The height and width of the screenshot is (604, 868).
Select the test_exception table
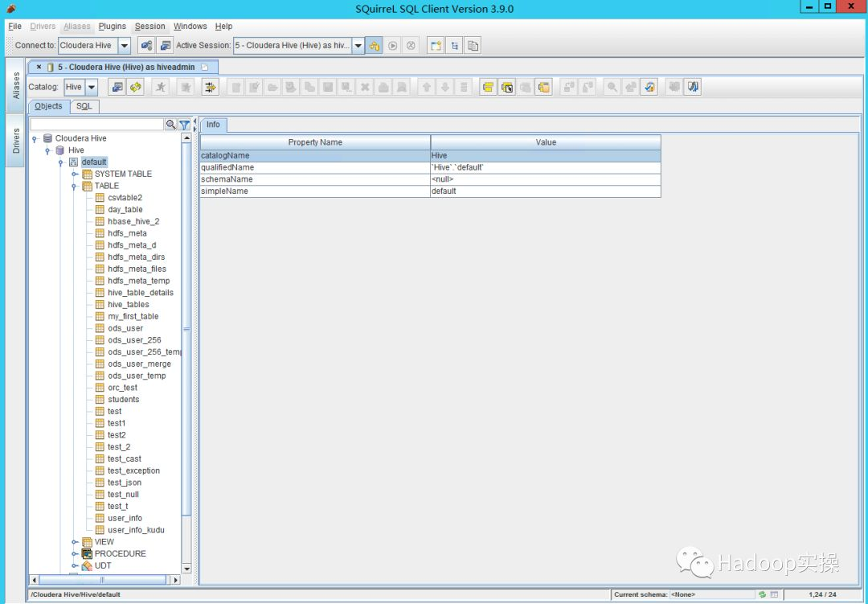pos(134,470)
